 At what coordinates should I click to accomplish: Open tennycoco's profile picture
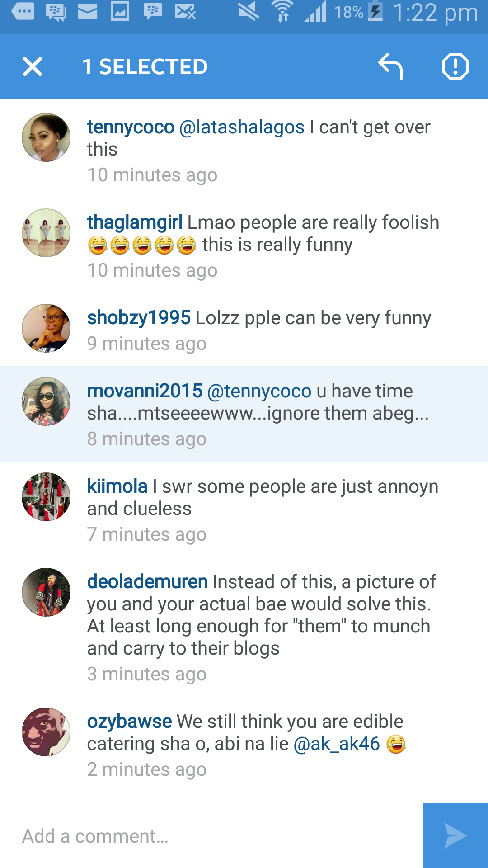click(46, 137)
